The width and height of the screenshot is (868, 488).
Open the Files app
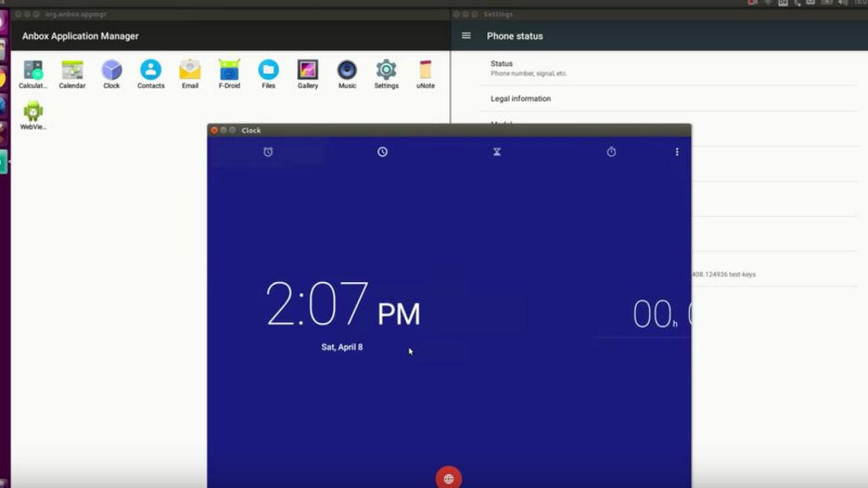coord(268,72)
